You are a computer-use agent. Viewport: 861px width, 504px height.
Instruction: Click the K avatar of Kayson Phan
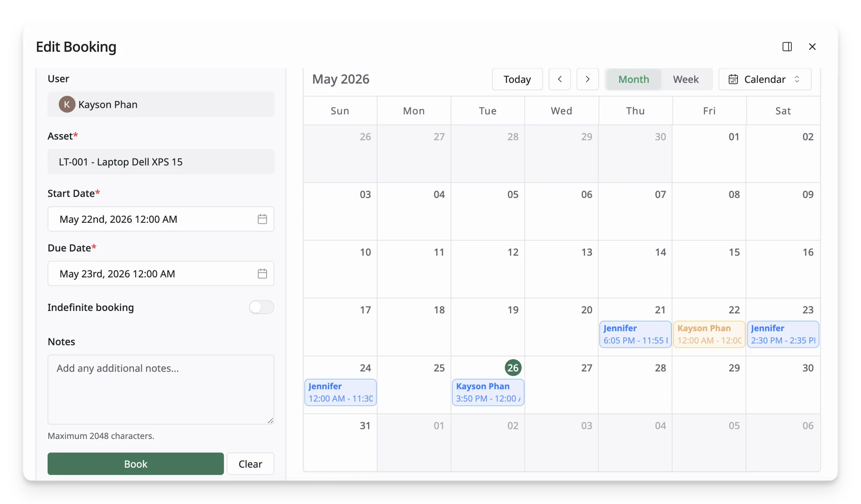point(67,104)
